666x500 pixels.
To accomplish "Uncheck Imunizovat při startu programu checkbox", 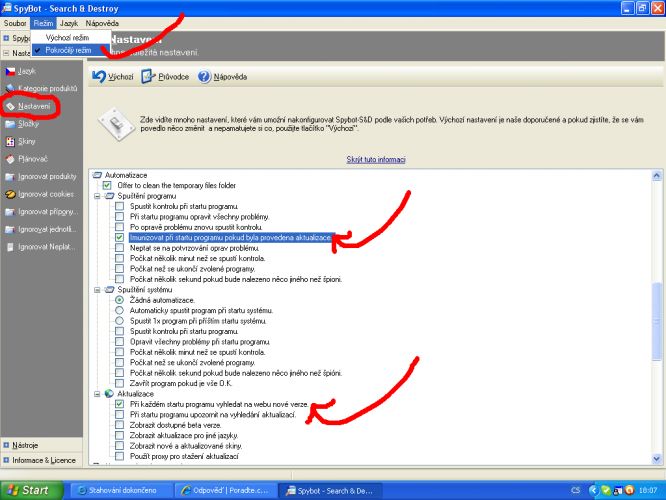I will [x=119, y=237].
